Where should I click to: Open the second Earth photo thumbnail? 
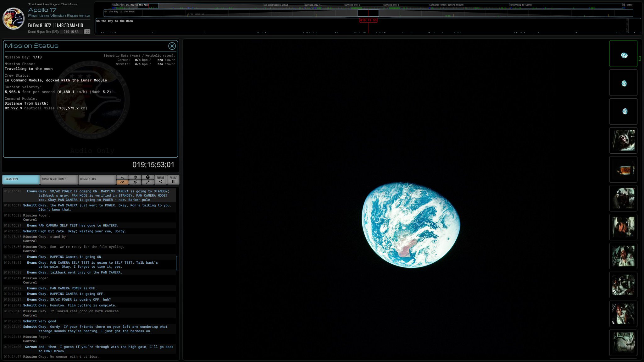click(x=623, y=83)
